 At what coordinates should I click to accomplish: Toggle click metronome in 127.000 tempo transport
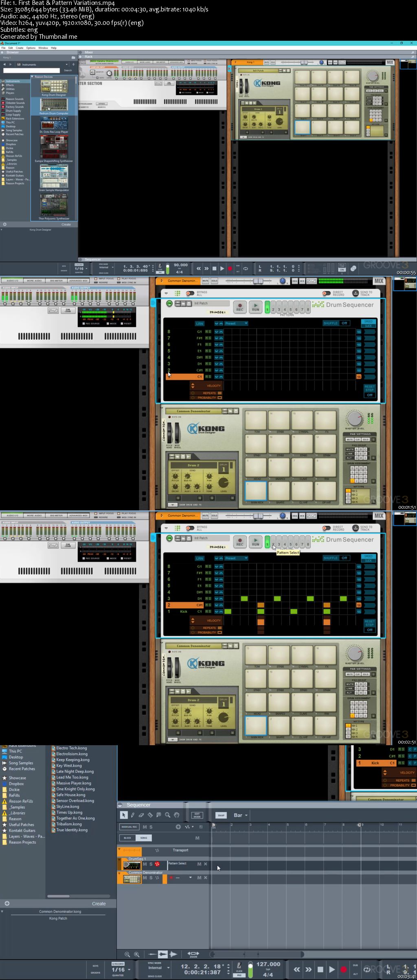239,967
